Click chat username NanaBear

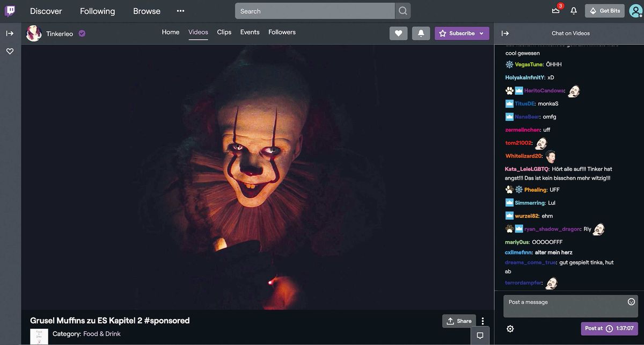(527, 117)
